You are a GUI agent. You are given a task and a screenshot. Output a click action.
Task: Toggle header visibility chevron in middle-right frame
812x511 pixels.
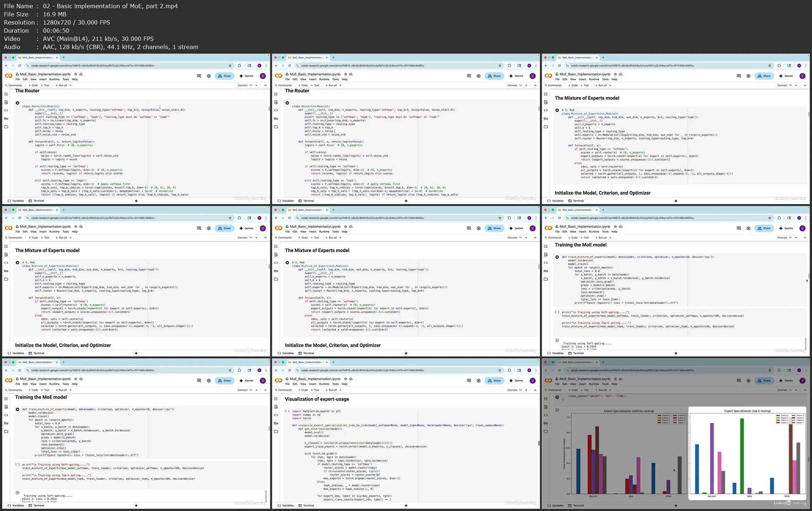click(x=805, y=238)
